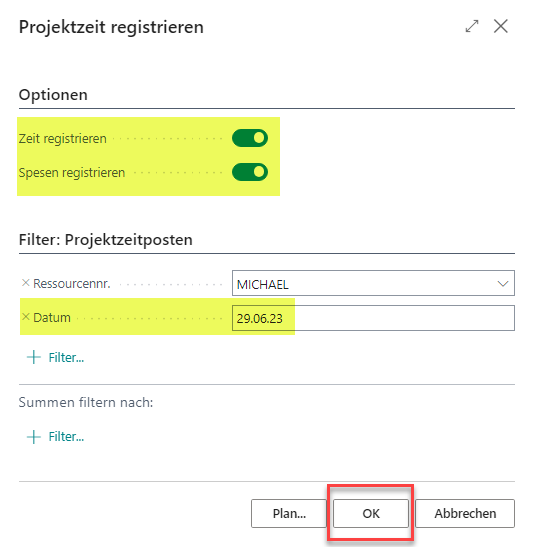Click the Ressourcennr. filter label

click(71, 284)
